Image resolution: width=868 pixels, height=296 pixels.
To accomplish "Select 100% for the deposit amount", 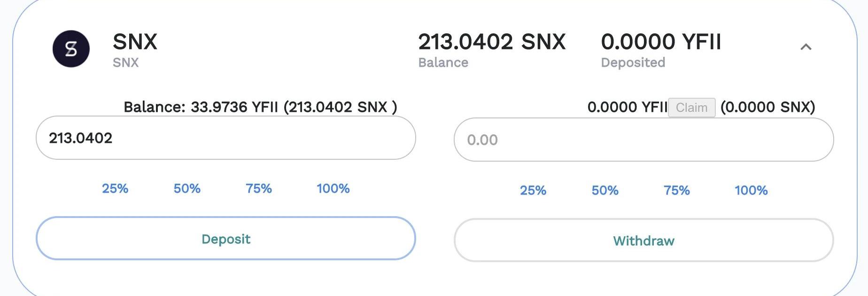I will pyautogui.click(x=333, y=188).
